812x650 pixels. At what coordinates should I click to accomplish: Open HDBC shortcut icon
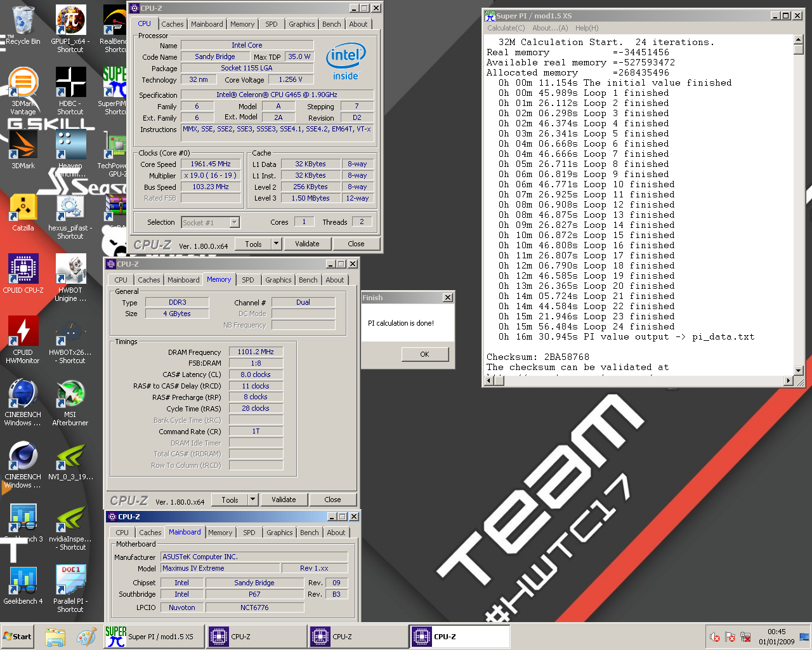[70, 91]
